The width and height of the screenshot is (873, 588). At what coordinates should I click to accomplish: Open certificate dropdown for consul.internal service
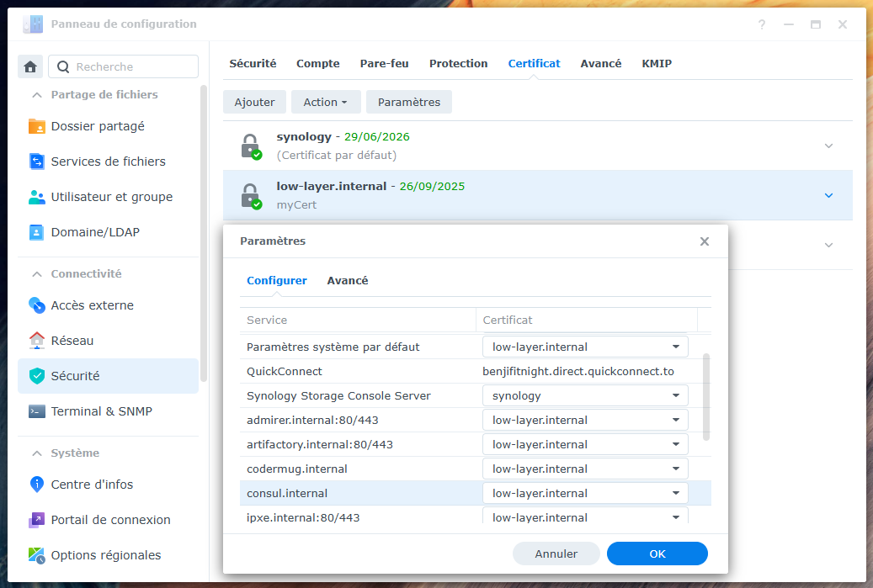tap(677, 493)
